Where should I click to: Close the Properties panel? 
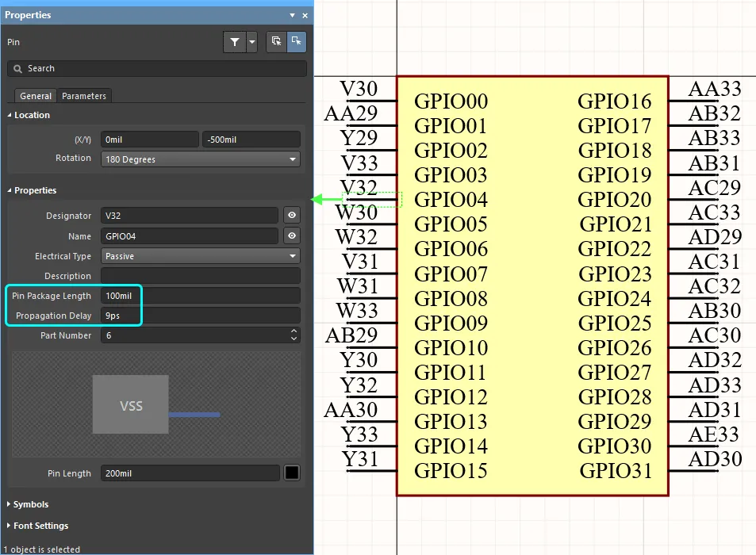305,15
